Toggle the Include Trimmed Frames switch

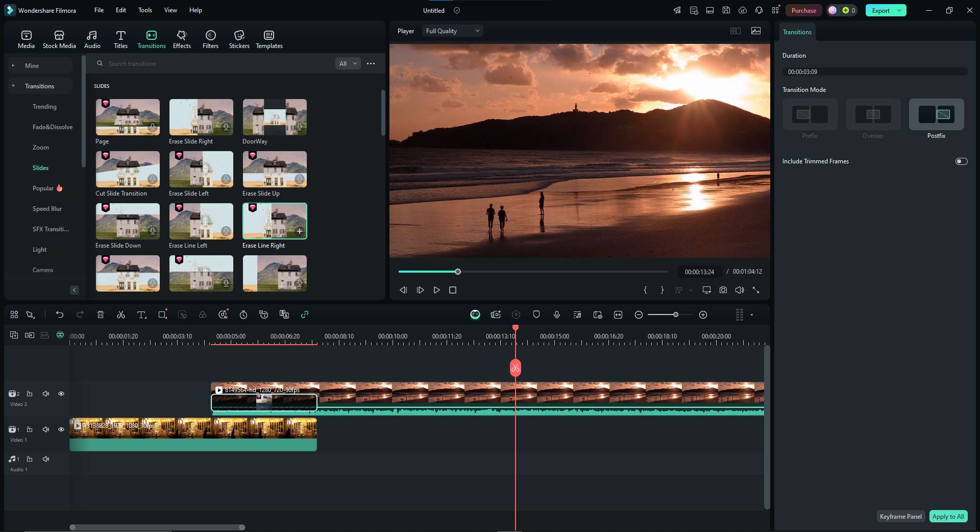961,161
